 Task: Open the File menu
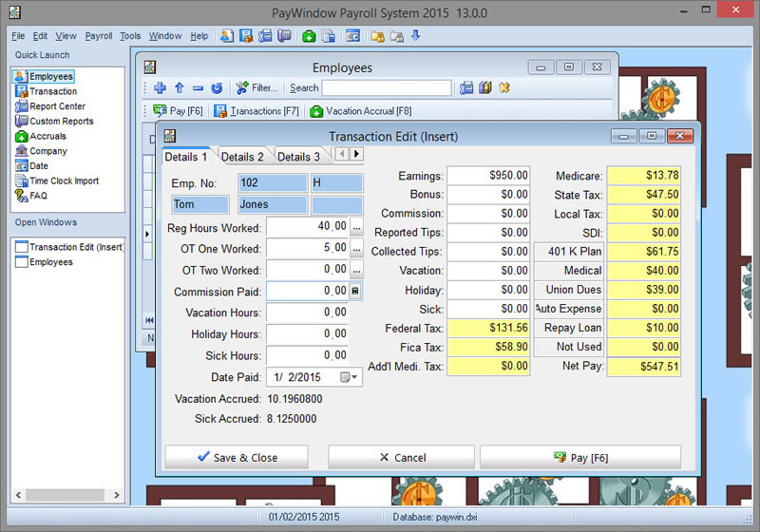pos(18,36)
